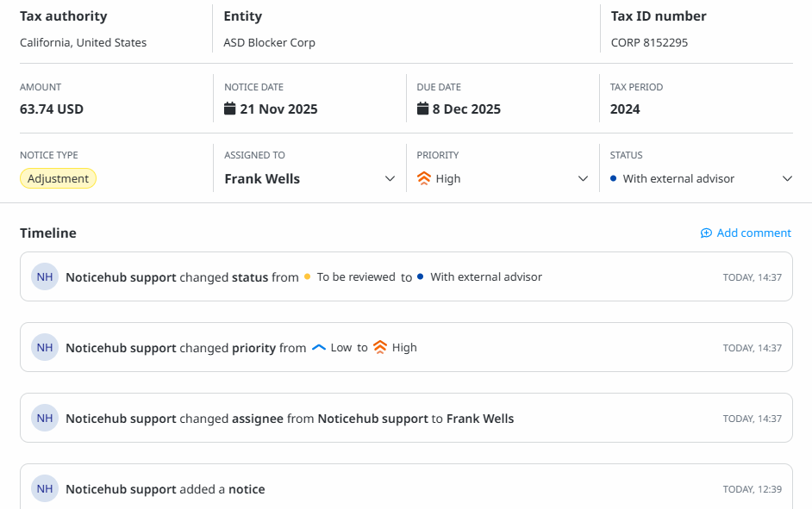The width and height of the screenshot is (812, 509).
Task: Click the calendar icon beside due date
Action: pyautogui.click(x=422, y=109)
